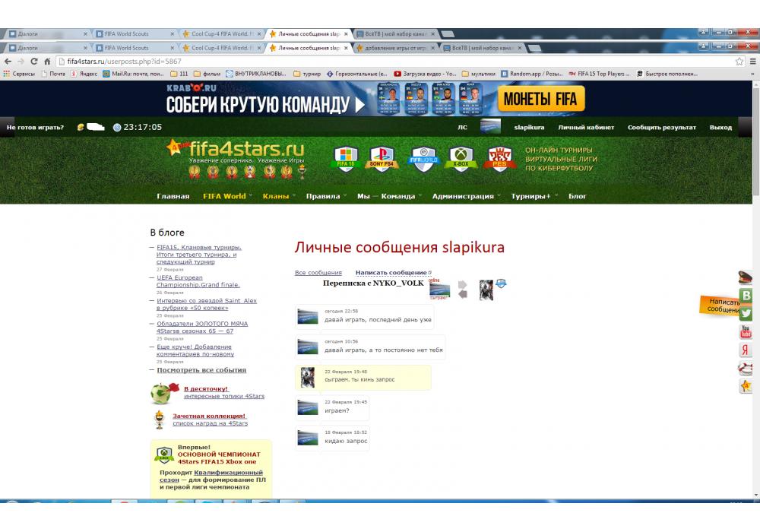The image size is (760, 532).
Task: Open the YouTube social sidebar icon
Action: [746, 332]
